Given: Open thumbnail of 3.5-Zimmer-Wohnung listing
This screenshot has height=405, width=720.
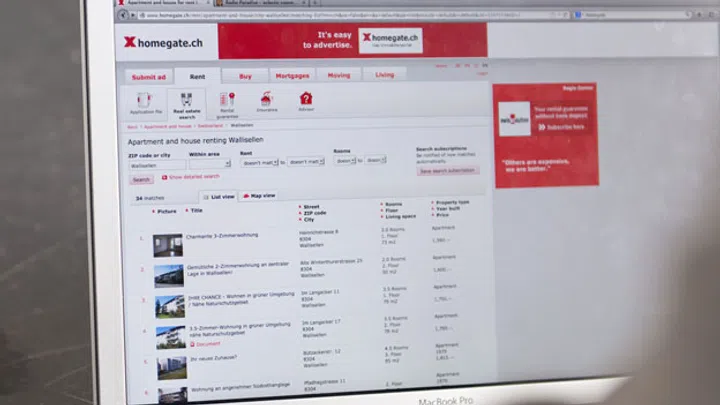Looking at the screenshot, I should 171,337.
